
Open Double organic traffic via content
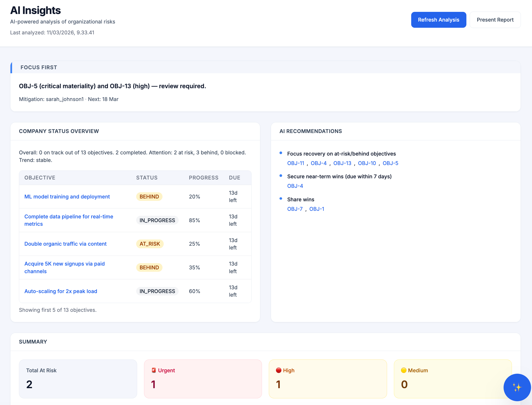tap(65, 244)
